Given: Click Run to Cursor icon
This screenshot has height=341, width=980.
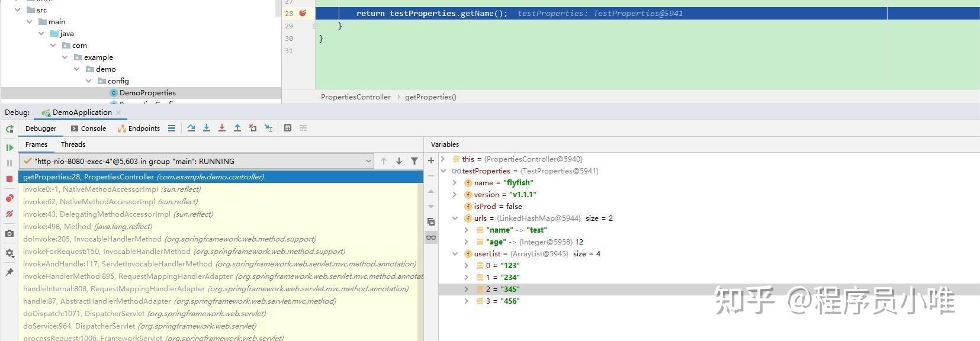Looking at the screenshot, I should point(268,128).
